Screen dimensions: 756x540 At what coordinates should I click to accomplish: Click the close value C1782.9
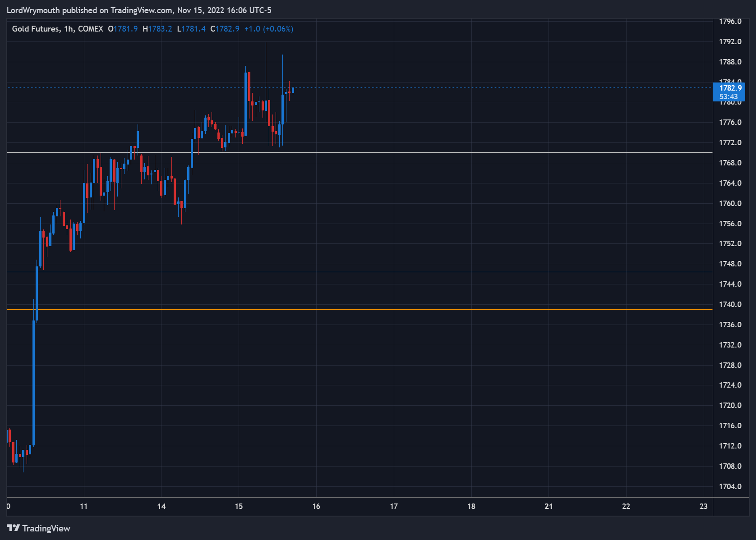pyautogui.click(x=225, y=29)
